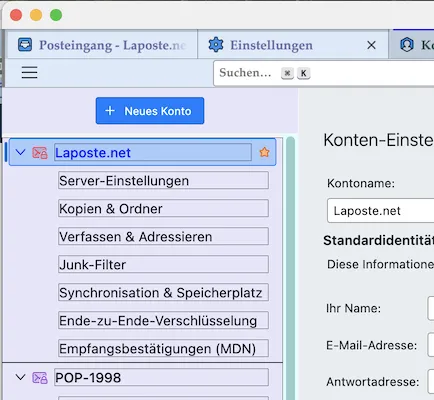This screenshot has height=400, width=434.
Task: Click the Kontoname field containing Laposte.net
Action: [x=381, y=211]
